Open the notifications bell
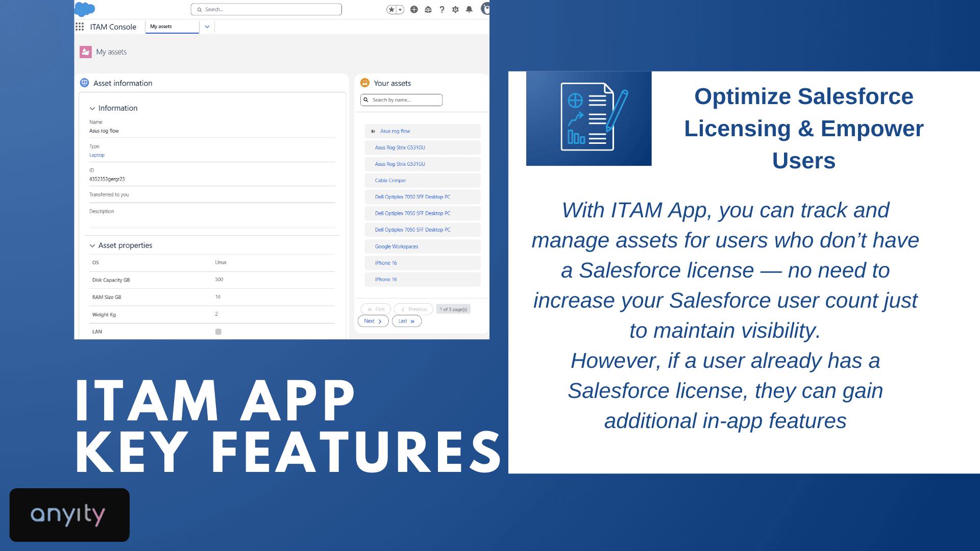The height and width of the screenshot is (551, 980). [x=469, y=9]
